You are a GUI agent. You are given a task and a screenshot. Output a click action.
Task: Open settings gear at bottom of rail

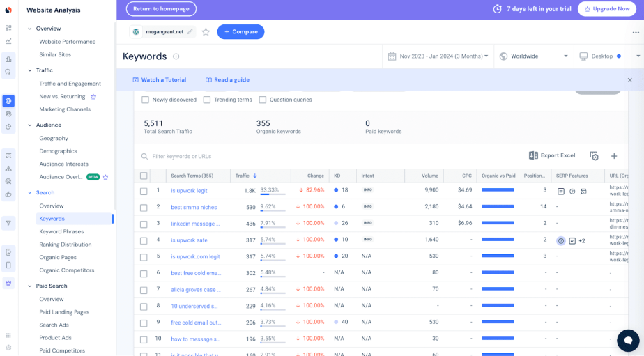pos(8,348)
